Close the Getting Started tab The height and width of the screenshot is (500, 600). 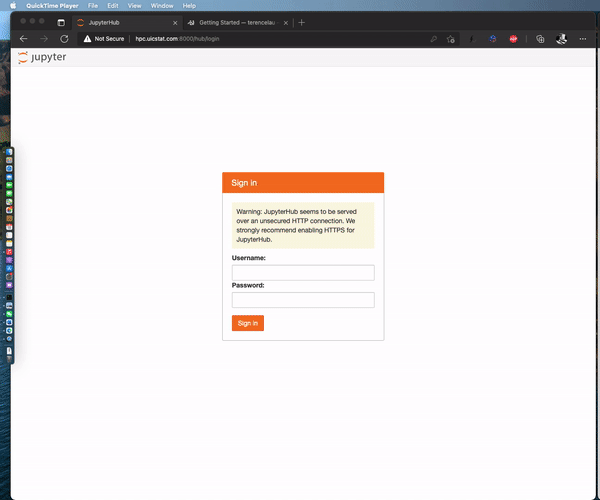(285, 23)
